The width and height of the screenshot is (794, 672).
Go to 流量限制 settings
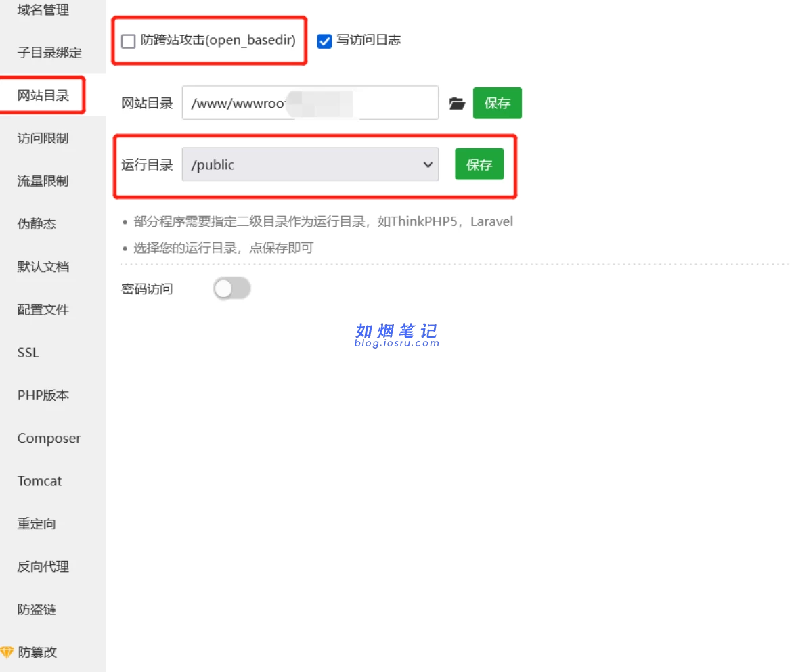pyautogui.click(x=43, y=181)
